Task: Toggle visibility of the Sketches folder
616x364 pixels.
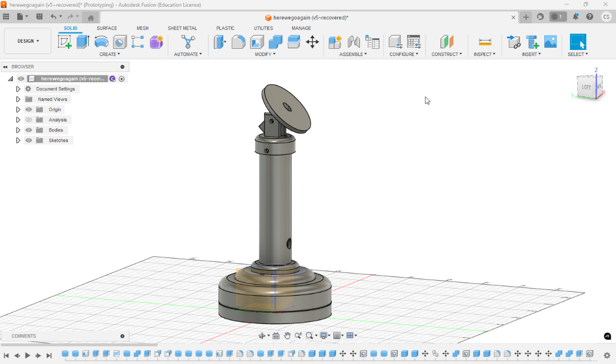Action: (29, 140)
